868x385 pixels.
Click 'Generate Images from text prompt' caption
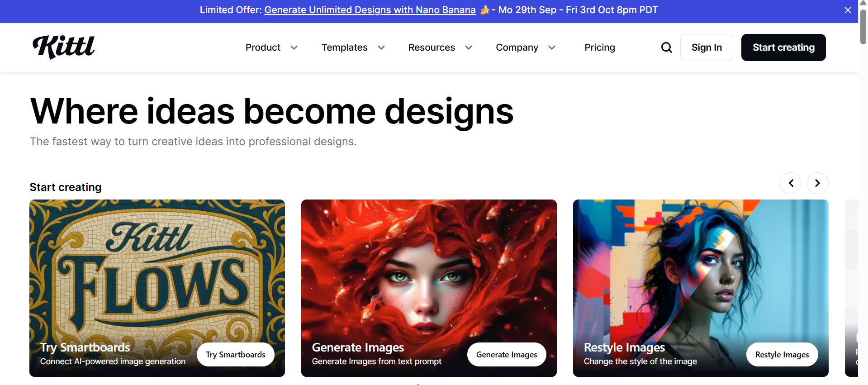pos(377,361)
